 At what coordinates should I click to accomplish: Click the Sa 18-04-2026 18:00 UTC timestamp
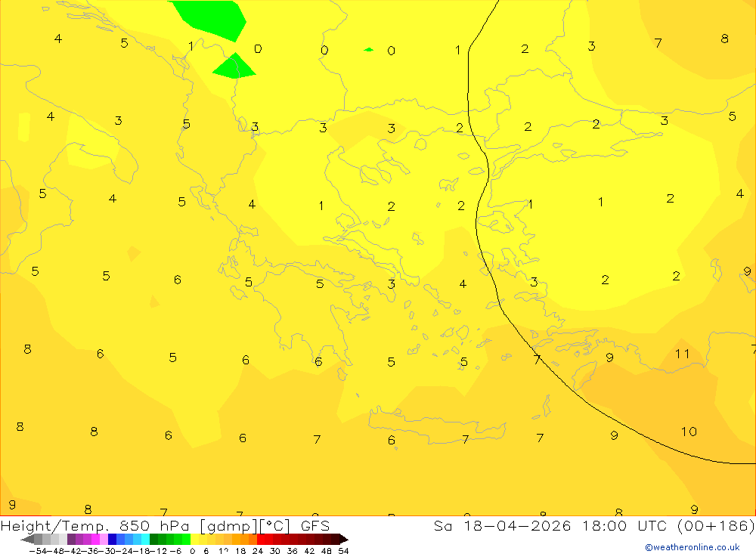pyautogui.click(x=594, y=525)
